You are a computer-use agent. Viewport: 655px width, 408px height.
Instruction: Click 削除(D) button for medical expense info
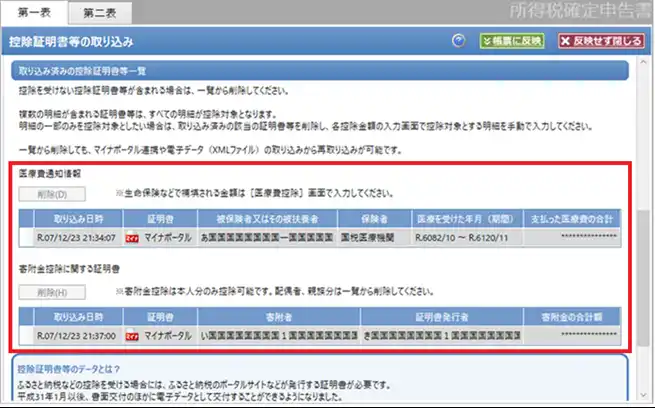47,193
